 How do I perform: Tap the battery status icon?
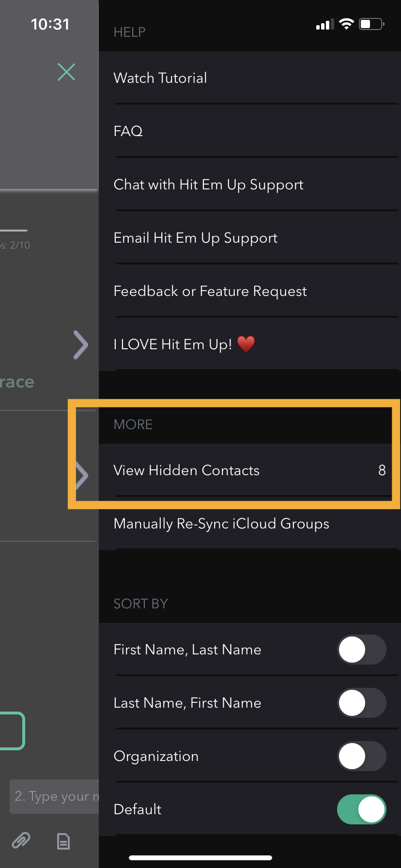tap(371, 24)
